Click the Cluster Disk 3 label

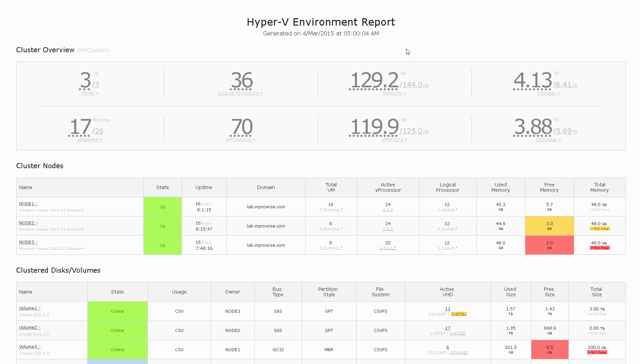(32, 353)
